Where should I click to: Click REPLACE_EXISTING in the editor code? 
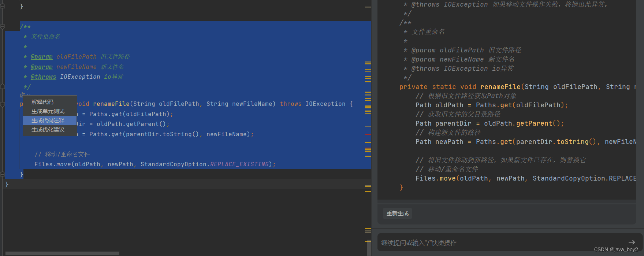coord(239,164)
